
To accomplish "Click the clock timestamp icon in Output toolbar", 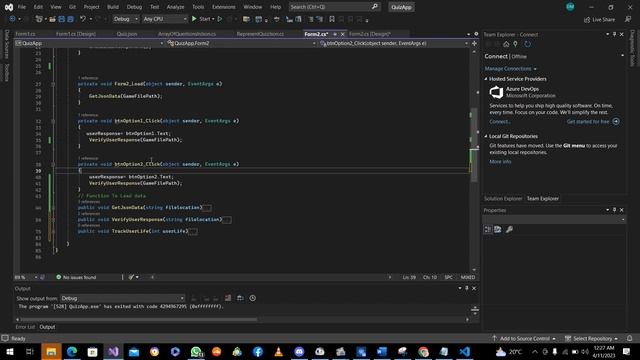I will (x=253, y=298).
